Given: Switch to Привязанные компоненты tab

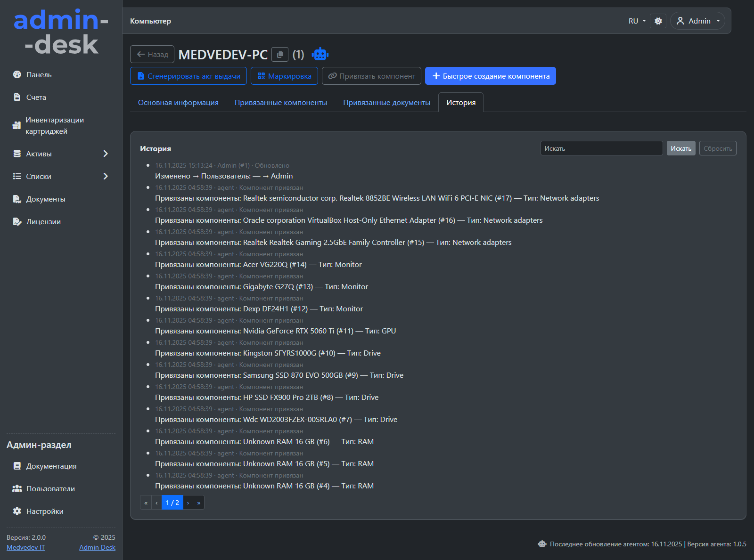Looking at the screenshot, I should [x=281, y=103].
